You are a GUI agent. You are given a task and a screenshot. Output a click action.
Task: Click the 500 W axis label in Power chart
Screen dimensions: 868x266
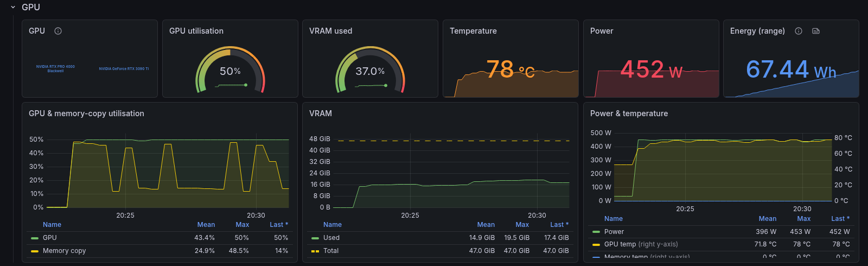[601, 133]
